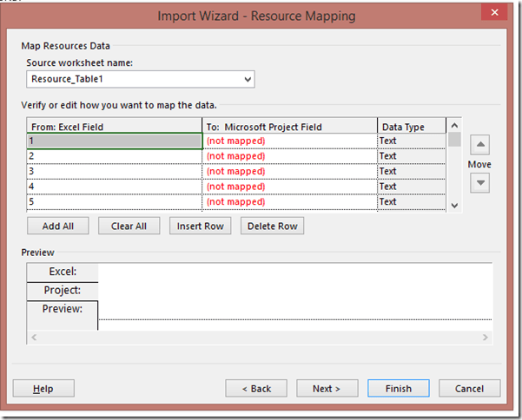Click the Insert Row button

coord(201,226)
